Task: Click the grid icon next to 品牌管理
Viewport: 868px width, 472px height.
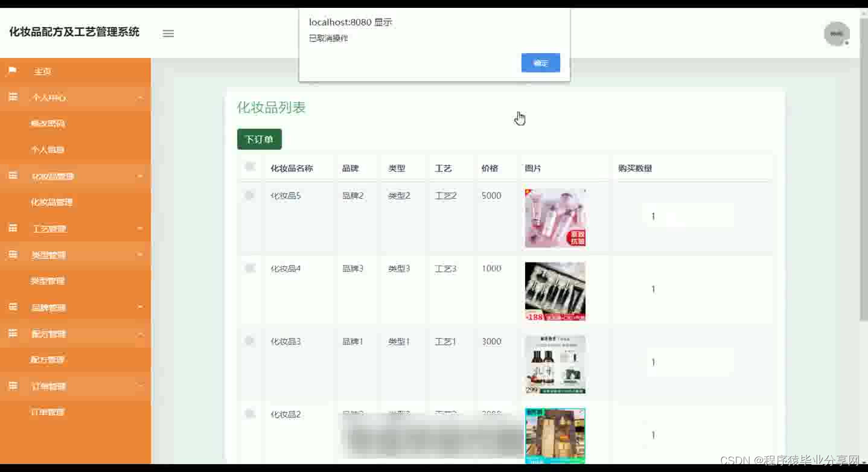Action: click(13, 307)
